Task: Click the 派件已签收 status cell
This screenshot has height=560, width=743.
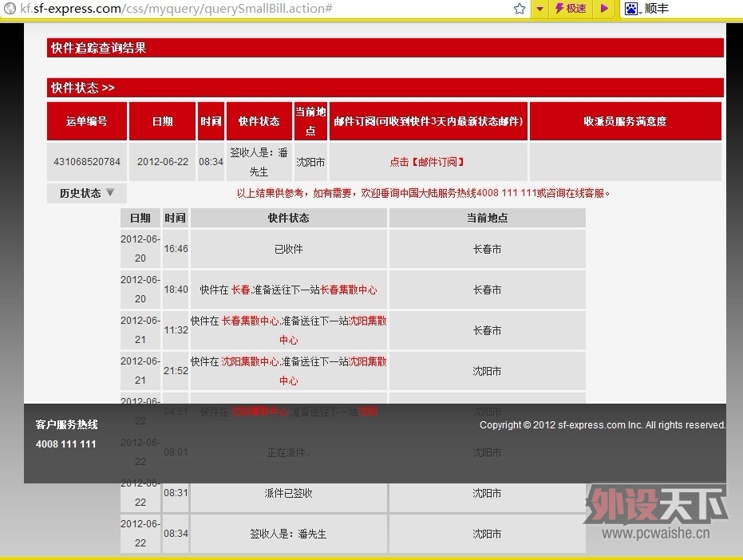Action: click(289, 493)
